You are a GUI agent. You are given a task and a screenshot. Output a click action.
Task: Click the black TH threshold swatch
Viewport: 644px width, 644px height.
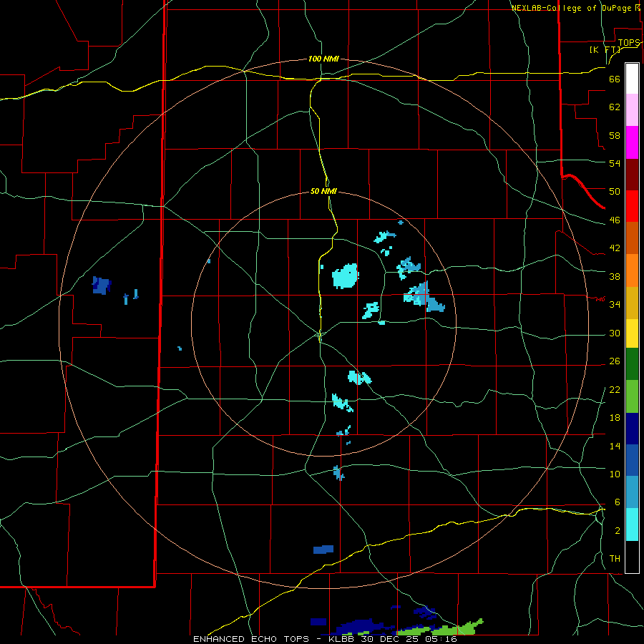point(632,557)
